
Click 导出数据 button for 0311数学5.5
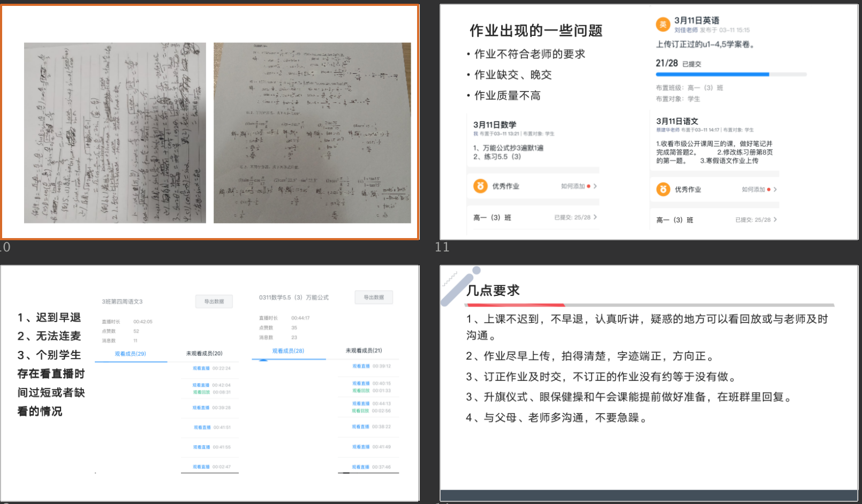(374, 297)
